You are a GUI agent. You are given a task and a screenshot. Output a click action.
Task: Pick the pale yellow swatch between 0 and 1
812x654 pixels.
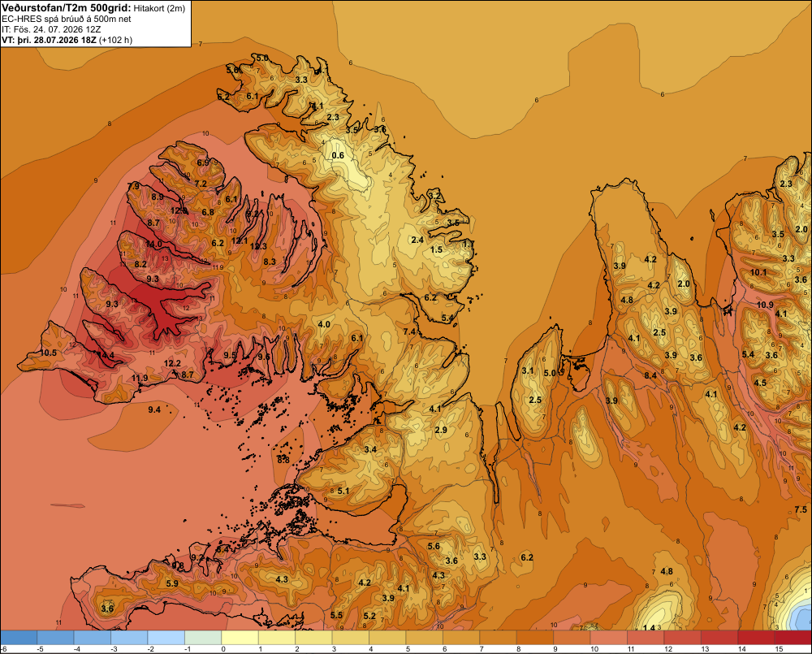(240, 638)
